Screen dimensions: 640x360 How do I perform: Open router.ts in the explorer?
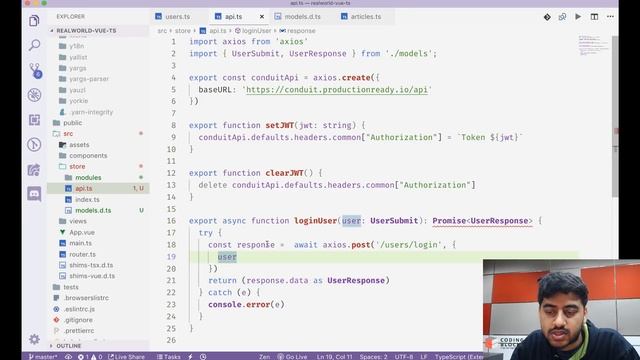tap(82, 254)
